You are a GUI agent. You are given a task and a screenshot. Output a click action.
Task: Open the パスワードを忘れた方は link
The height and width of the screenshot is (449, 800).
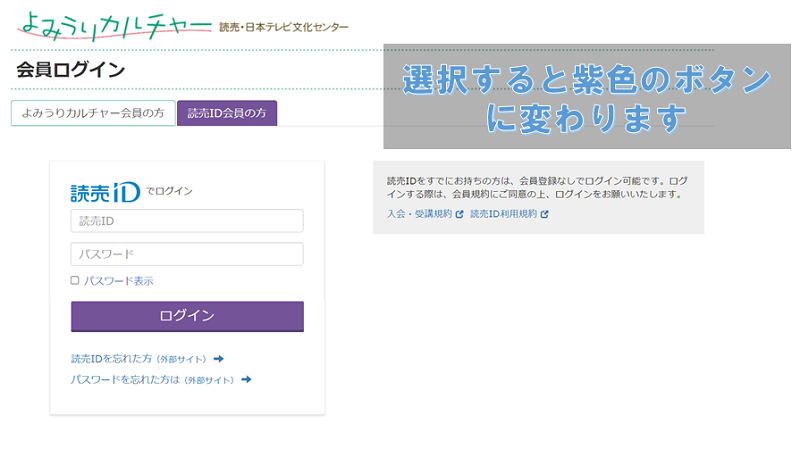[x=153, y=380]
